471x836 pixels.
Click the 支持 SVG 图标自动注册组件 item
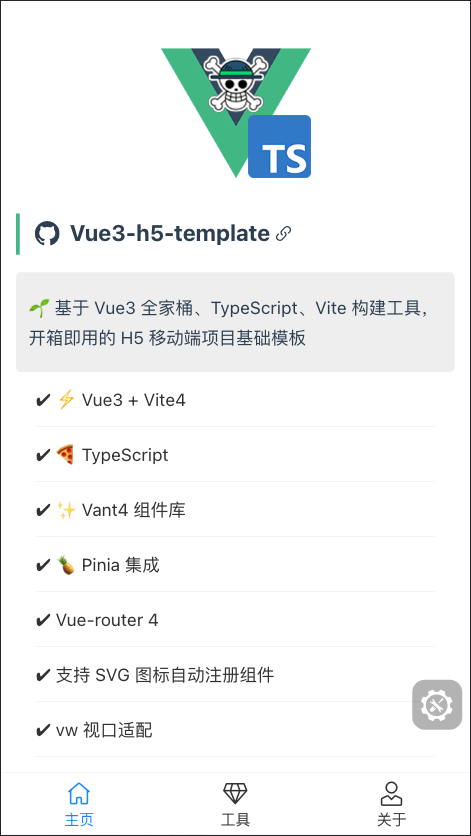(x=235, y=675)
